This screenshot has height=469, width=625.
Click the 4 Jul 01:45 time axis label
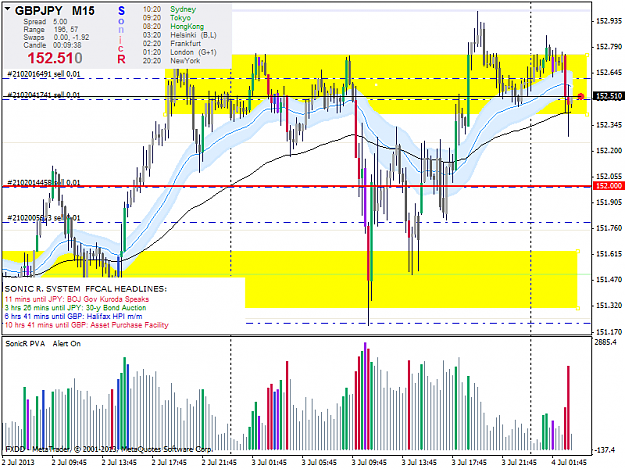click(x=569, y=462)
